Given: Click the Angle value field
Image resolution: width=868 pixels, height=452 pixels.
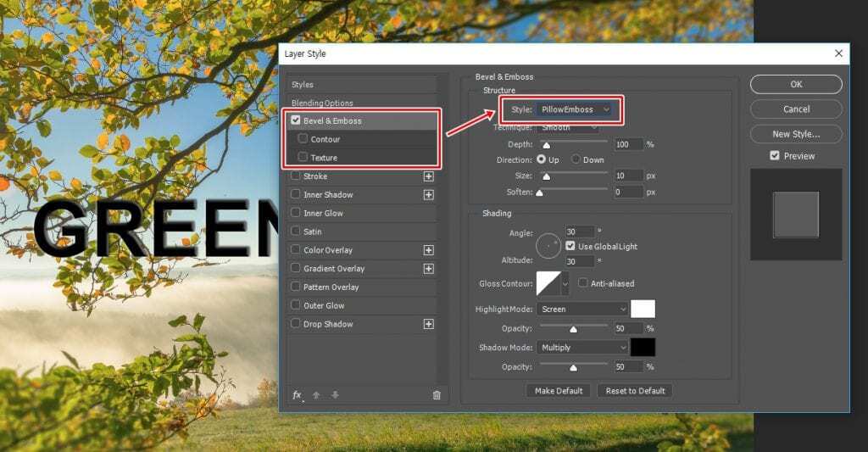Looking at the screenshot, I should 580,232.
